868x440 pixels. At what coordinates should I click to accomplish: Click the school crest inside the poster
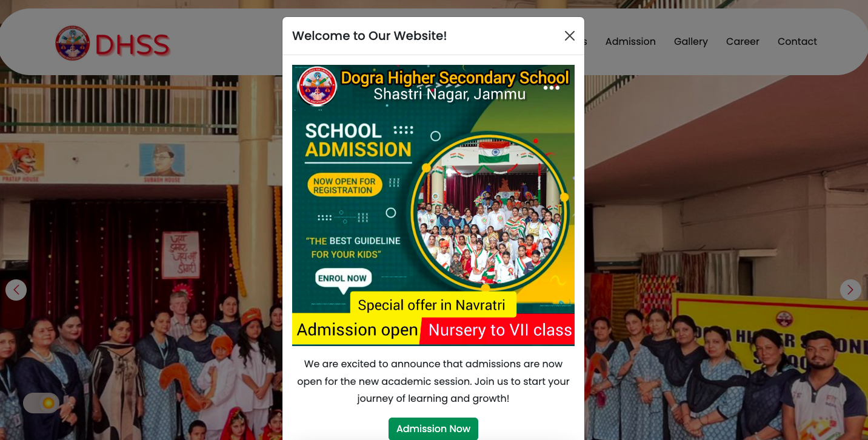[x=317, y=86]
